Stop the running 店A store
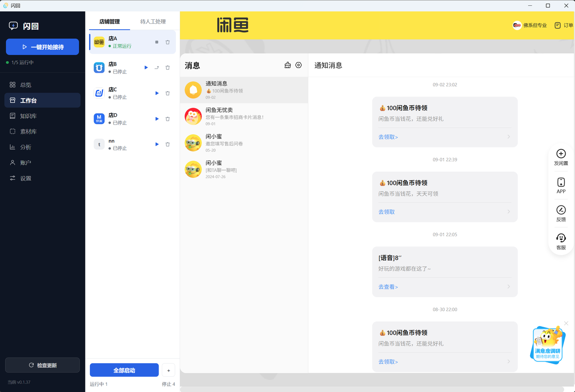This screenshot has width=575, height=392. coord(156,42)
